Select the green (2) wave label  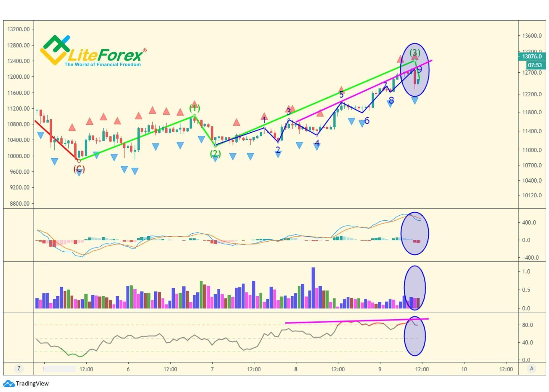[x=215, y=154]
